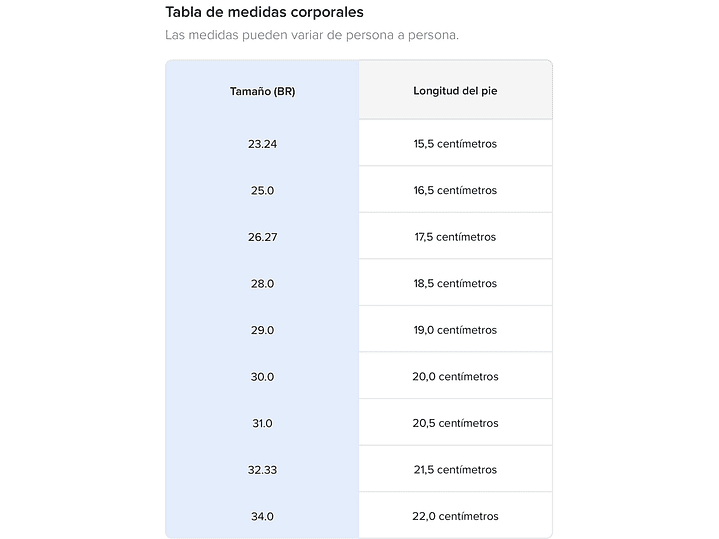Click the 34.0 size cell
This screenshot has height=539, width=719.
(262, 516)
